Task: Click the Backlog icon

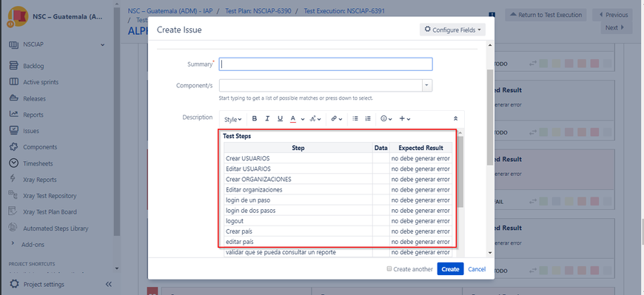Action: (x=13, y=66)
